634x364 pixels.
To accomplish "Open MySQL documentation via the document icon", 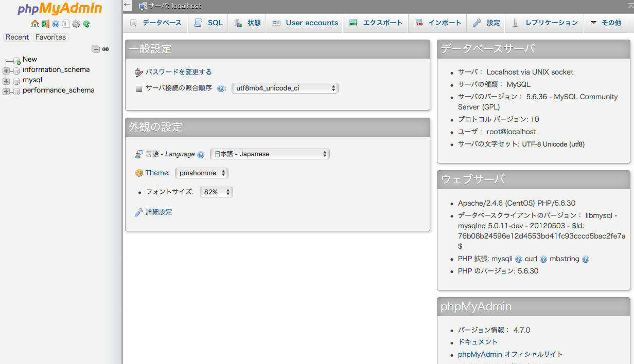I will click(66, 24).
